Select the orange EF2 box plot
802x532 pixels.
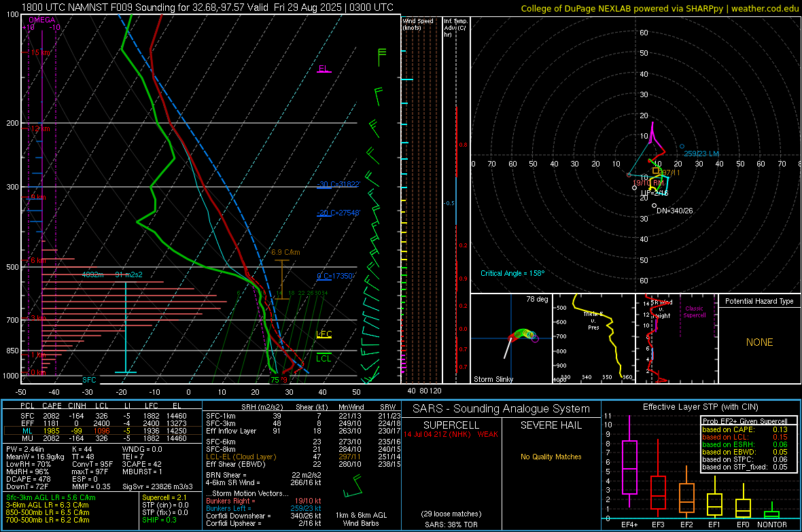coord(686,492)
